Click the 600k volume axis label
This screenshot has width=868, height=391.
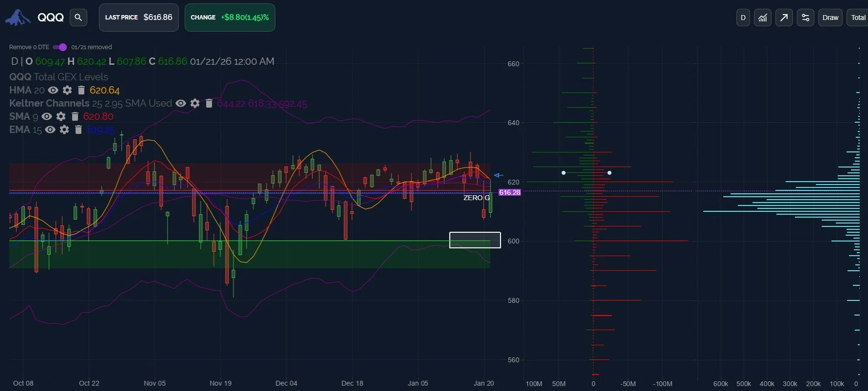[720, 384]
